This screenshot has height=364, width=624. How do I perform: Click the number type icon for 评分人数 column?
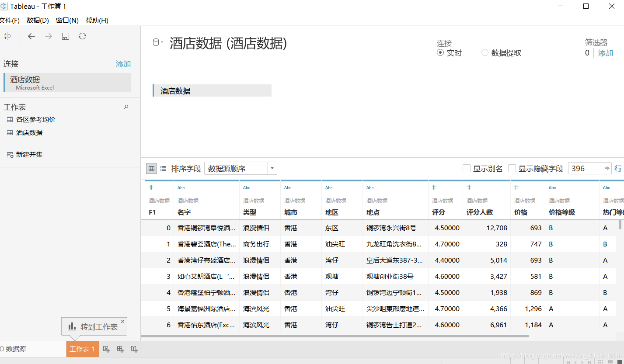[x=469, y=187]
